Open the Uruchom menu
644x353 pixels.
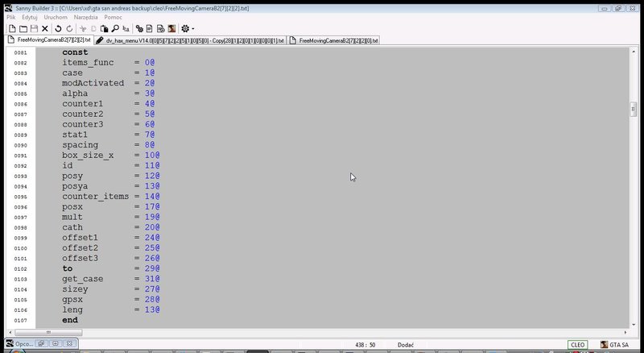[56, 17]
